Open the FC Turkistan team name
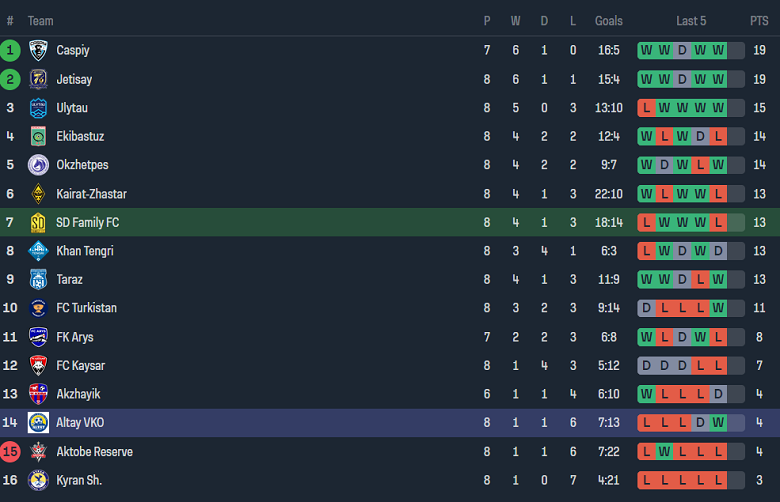The width and height of the screenshot is (780, 502). click(x=86, y=308)
